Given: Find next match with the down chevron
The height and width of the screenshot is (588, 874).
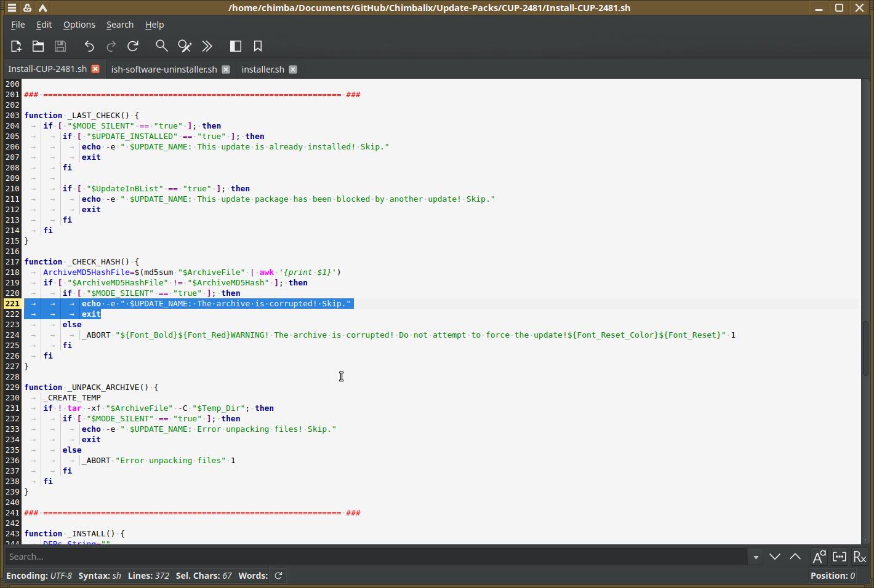Looking at the screenshot, I should [774, 557].
